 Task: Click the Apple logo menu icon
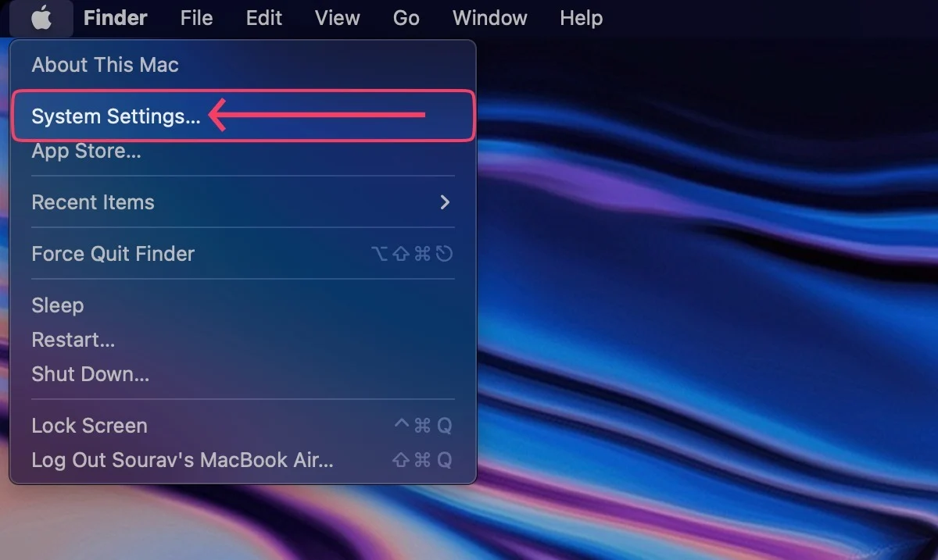click(41, 18)
